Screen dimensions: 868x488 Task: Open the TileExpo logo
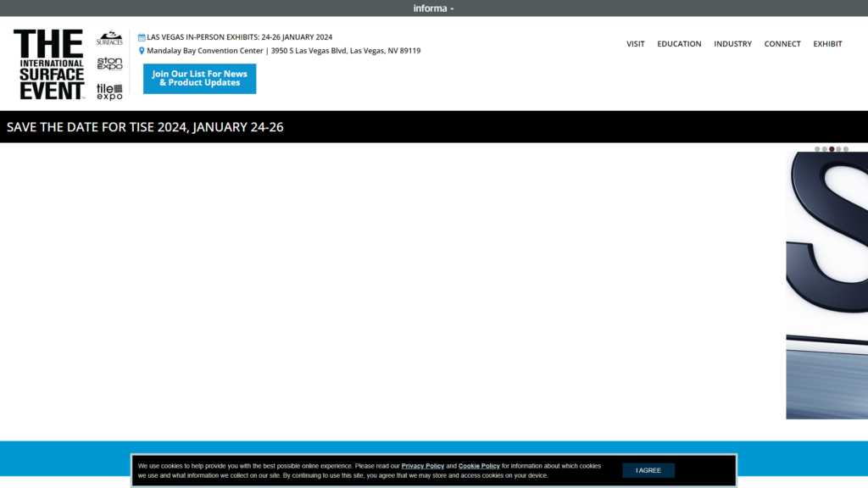(x=109, y=91)
